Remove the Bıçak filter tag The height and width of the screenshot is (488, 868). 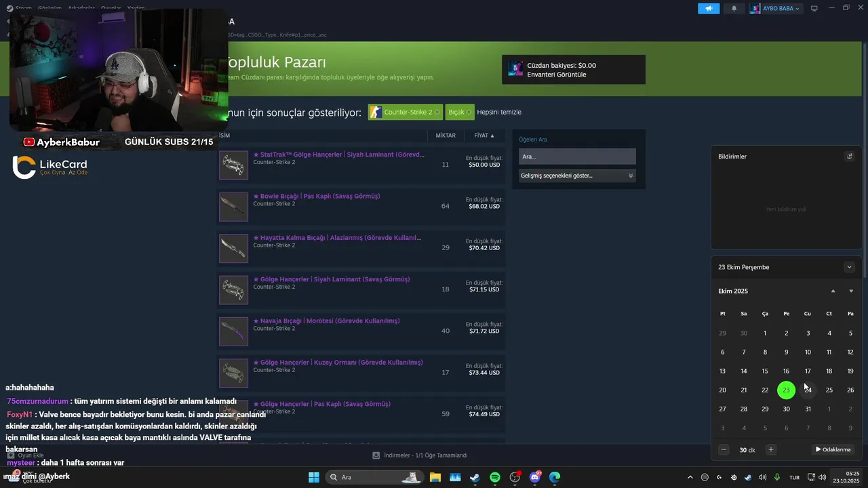tap(469, 112)
